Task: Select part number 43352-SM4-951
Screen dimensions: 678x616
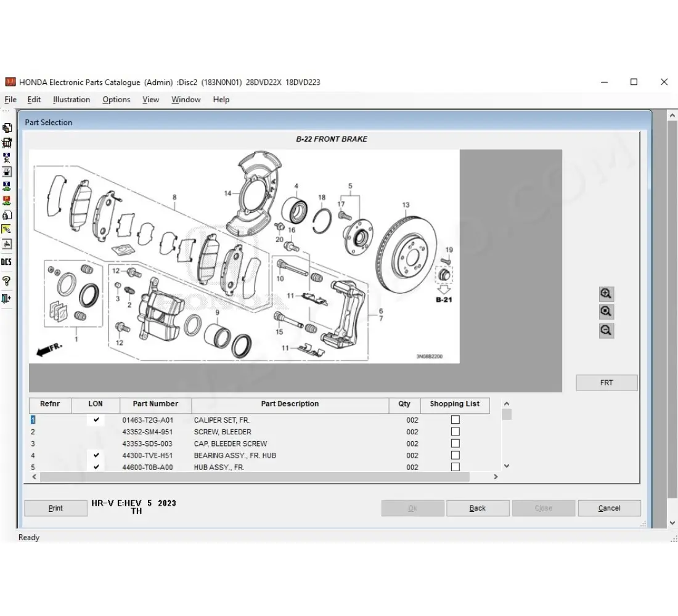Action: coord(147,432)
